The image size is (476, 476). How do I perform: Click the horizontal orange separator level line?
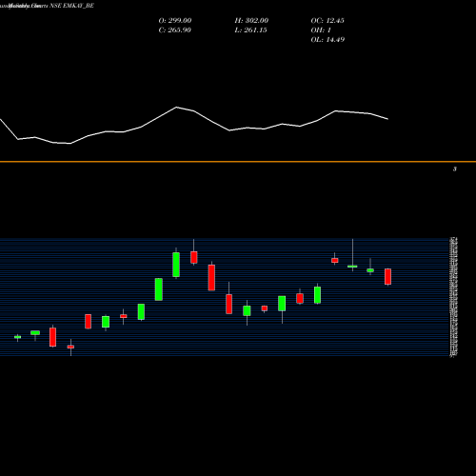(238, 162)
